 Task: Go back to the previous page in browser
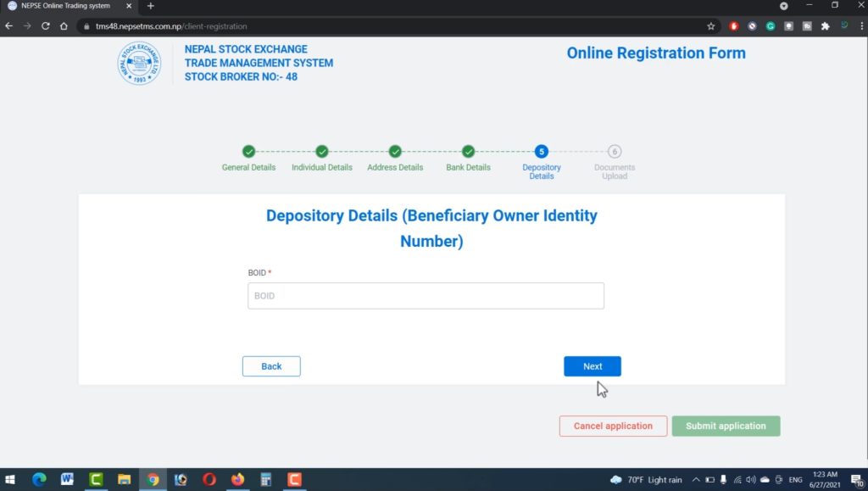point(8,26)
